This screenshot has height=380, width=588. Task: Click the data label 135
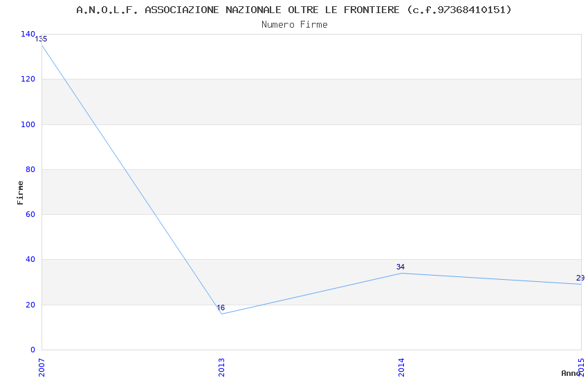point(41,39)
